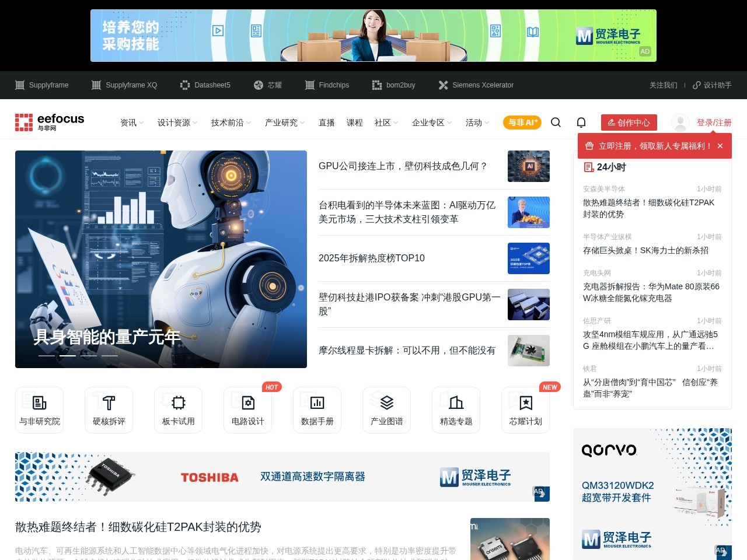The height and width of the screenshot is (560, 747).
Task: Select 直播 in the main navigation
Action: coord(326,123)
